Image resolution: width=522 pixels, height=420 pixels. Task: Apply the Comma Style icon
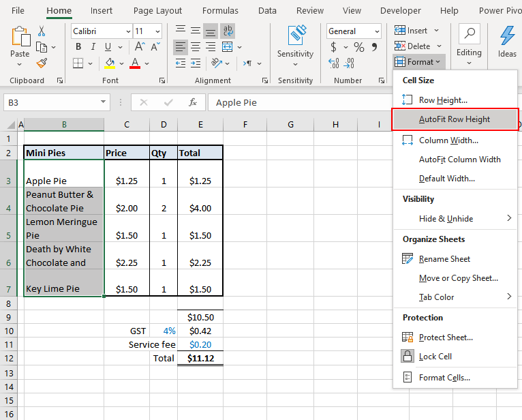point(375,47)
